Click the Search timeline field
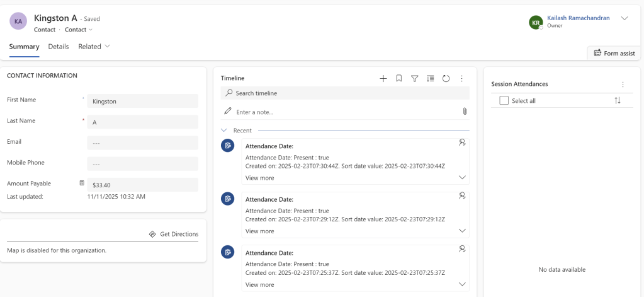644x297 pixels. (345, 93)
